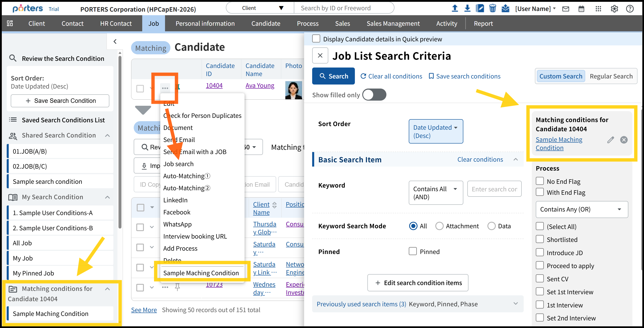The width and height of the screenshot is (644, 328).
Task: Click pencil icon to edit Sample Maching Condition
Action: coord(610,140)
